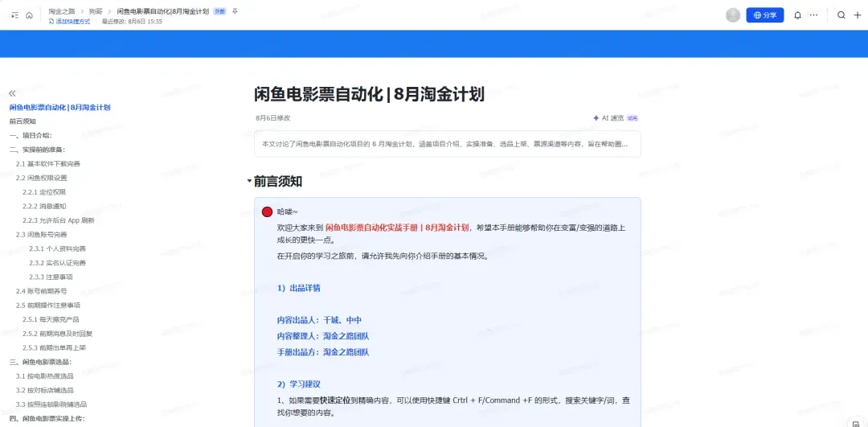Open outline item 2.2 闲鱼权限设置
868x427 pixels.
(x=42, y=178)
